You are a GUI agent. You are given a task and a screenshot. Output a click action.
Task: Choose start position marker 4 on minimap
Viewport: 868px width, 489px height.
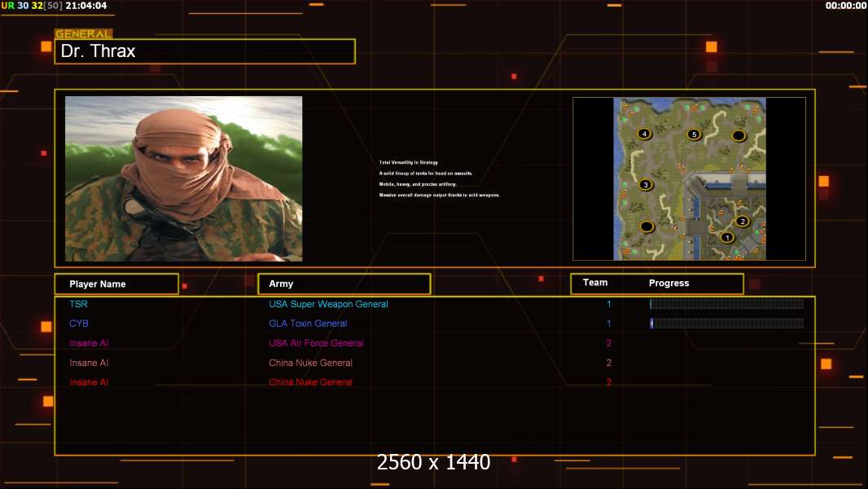click(x=644, y=134)
